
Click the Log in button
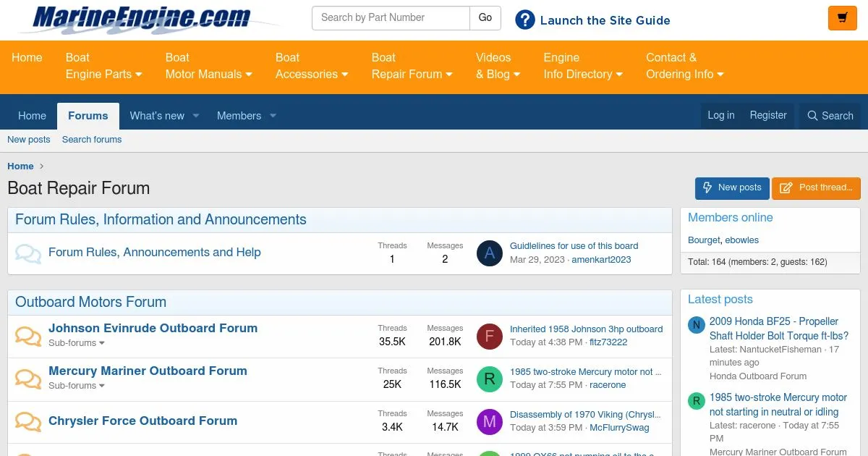tap(721, 116)
